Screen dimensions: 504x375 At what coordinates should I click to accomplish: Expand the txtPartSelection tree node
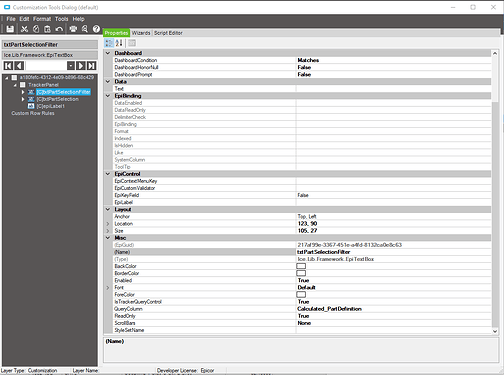point(23,99)
